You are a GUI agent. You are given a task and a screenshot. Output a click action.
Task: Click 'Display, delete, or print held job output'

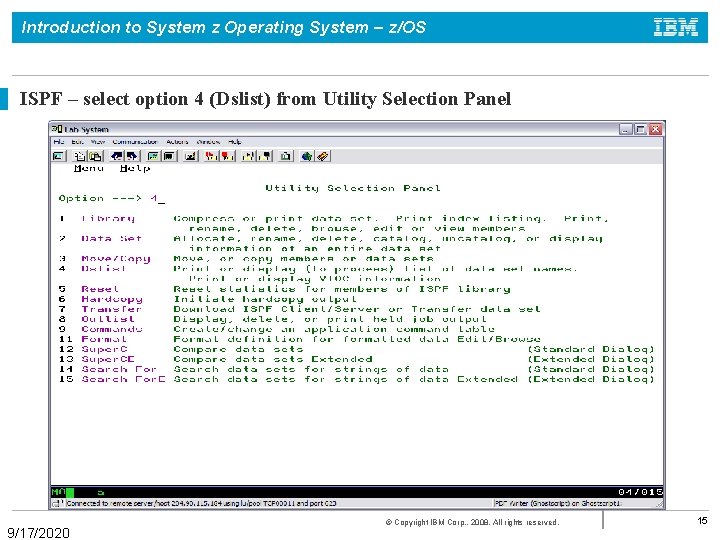[x=330, y=319]
